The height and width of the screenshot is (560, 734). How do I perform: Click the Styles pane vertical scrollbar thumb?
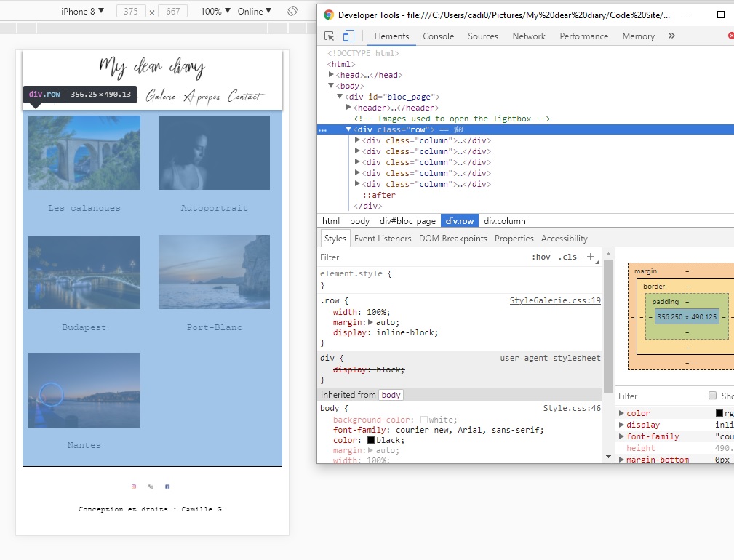click(x=608, y=326)
